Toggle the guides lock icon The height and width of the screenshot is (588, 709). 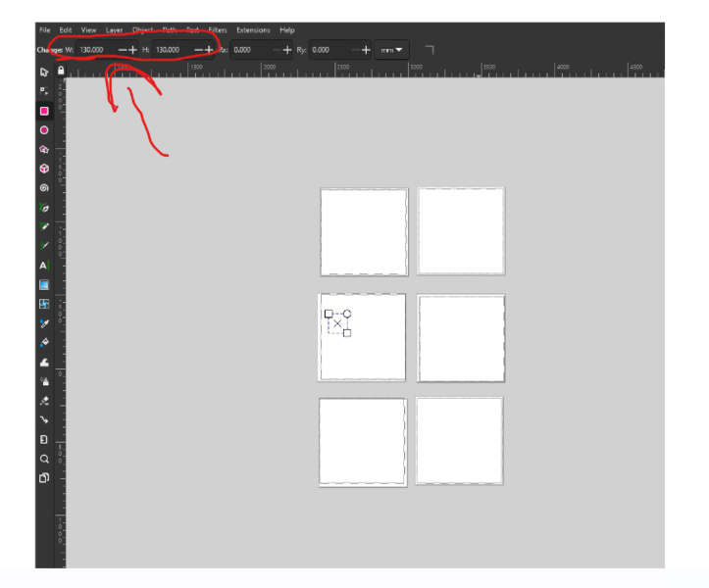[61, 71]
